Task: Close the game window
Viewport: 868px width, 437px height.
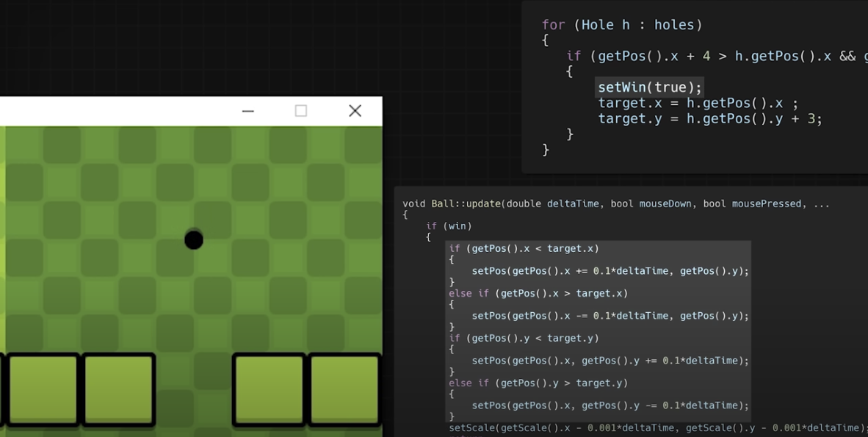Action: pyautogui.click(x=355, y=110)
